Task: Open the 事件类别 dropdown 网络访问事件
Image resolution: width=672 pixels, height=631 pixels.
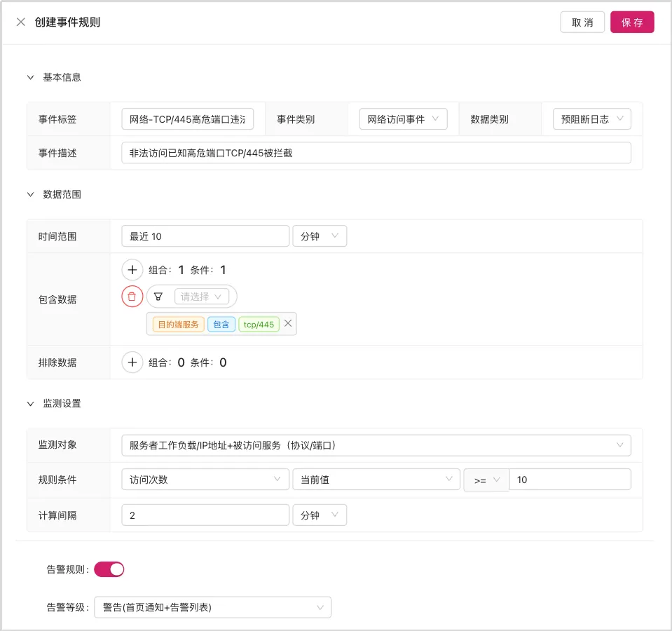Action: coord(403,119)
